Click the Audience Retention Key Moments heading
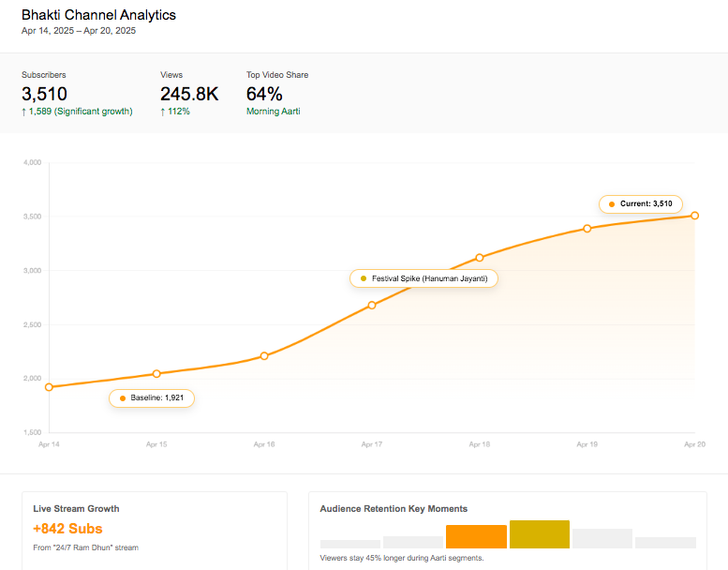Screen dimensions: 728x570 tap(394, 509)
